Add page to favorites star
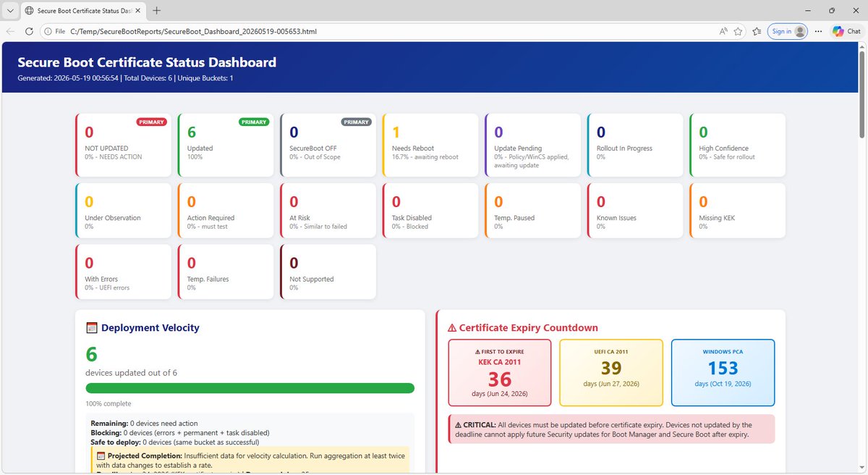The width and height of the screenshot is (868, 475). (x=738, y=31)
